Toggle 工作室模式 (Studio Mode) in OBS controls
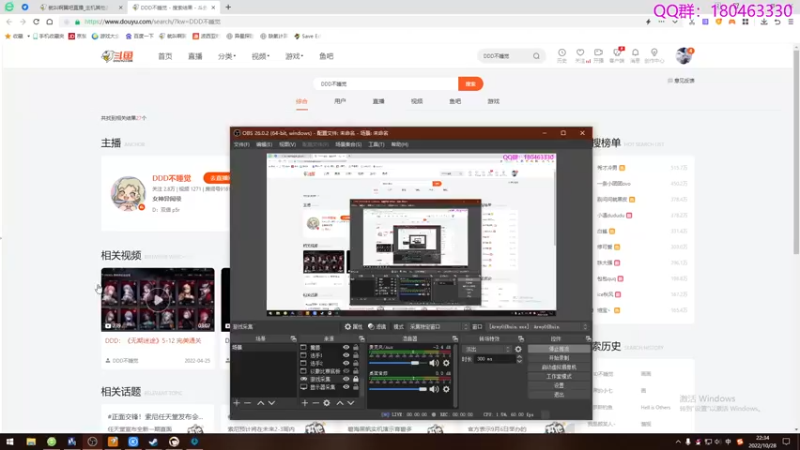Screen dimensions: 800x450 [x=559, y=377]
